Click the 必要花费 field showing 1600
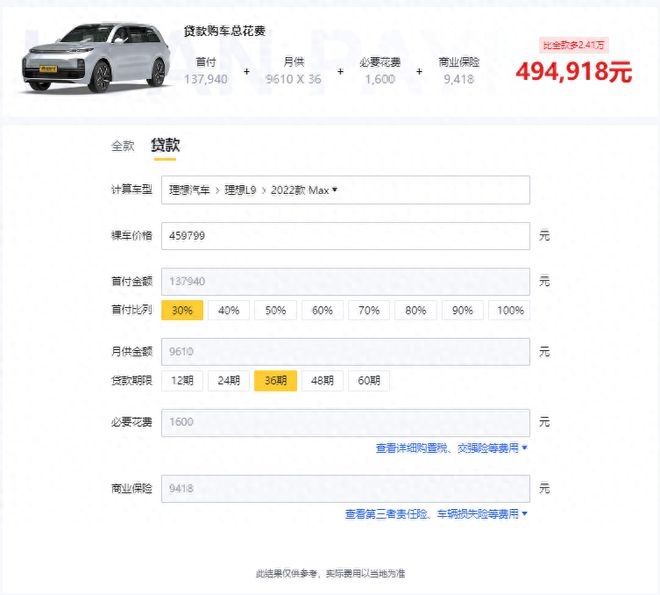 345,422
